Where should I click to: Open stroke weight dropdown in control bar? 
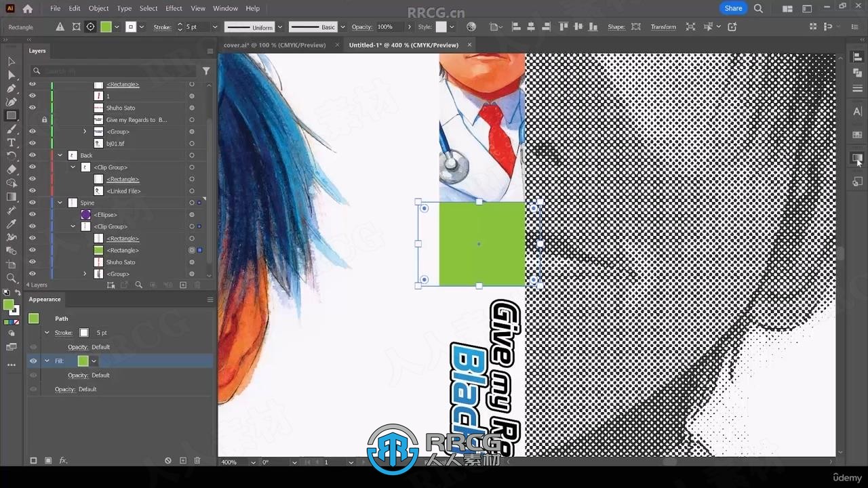coord(215,27)
